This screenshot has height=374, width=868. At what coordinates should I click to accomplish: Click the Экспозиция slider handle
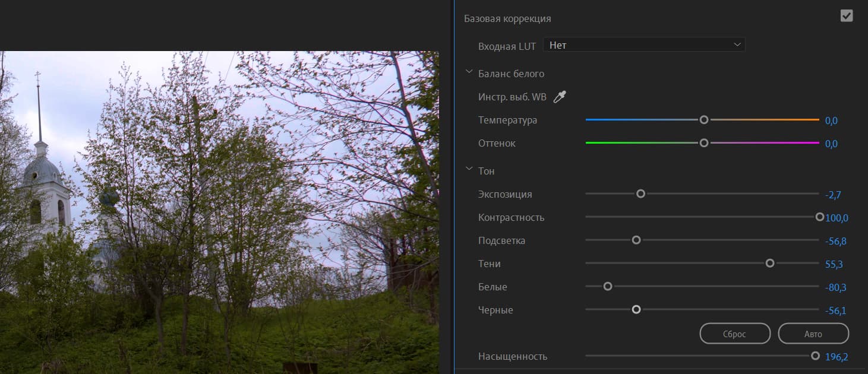(x=640, y=194)
